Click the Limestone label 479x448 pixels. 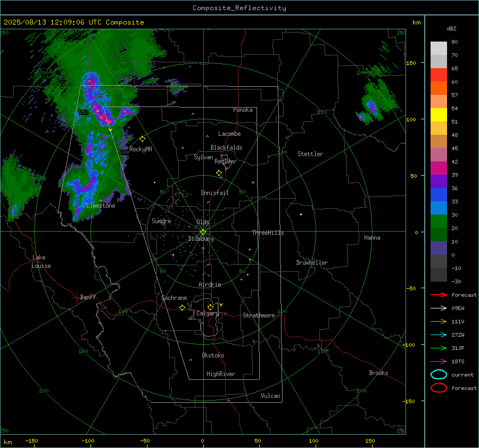coord(101,206)
